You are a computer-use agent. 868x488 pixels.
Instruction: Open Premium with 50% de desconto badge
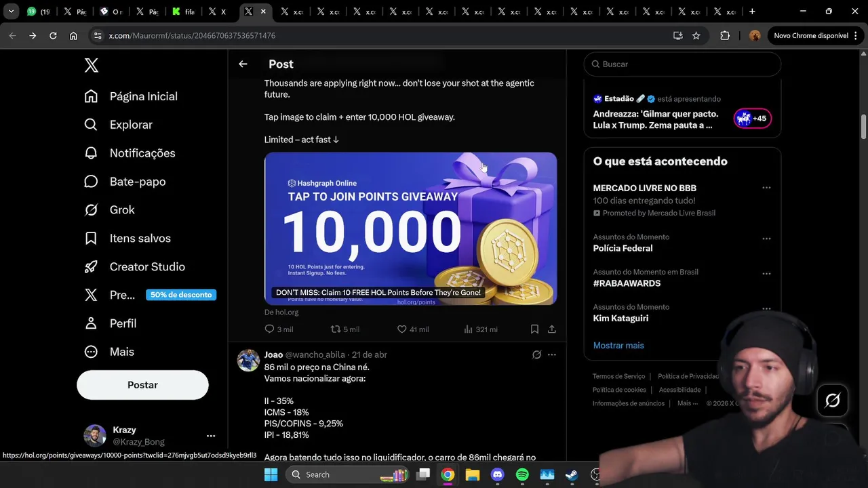pos(150,295)
